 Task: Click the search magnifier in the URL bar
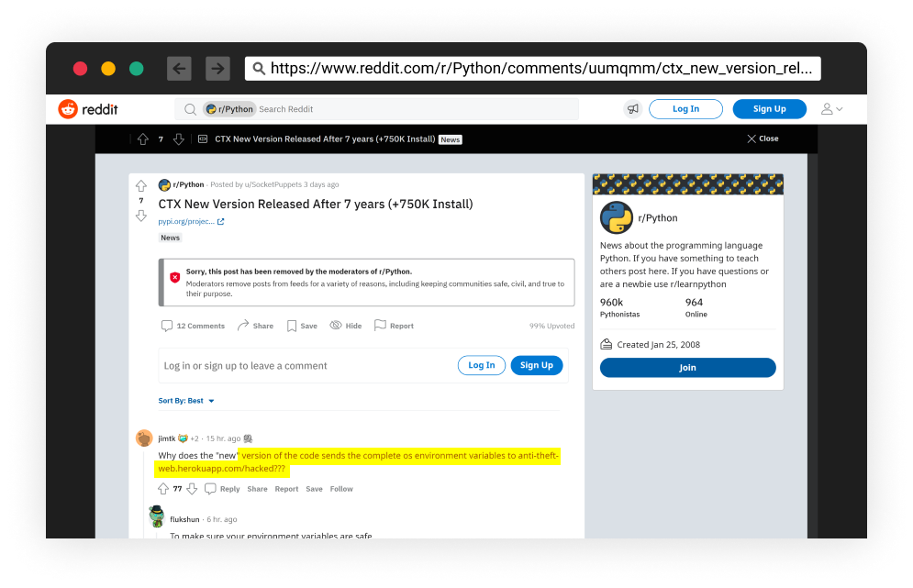pos(259,69)
